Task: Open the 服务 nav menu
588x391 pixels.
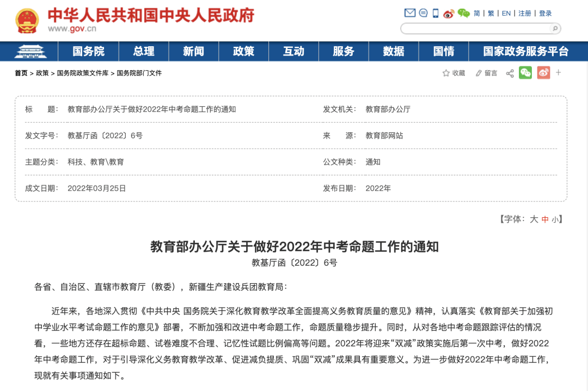Action: (344, 51)
